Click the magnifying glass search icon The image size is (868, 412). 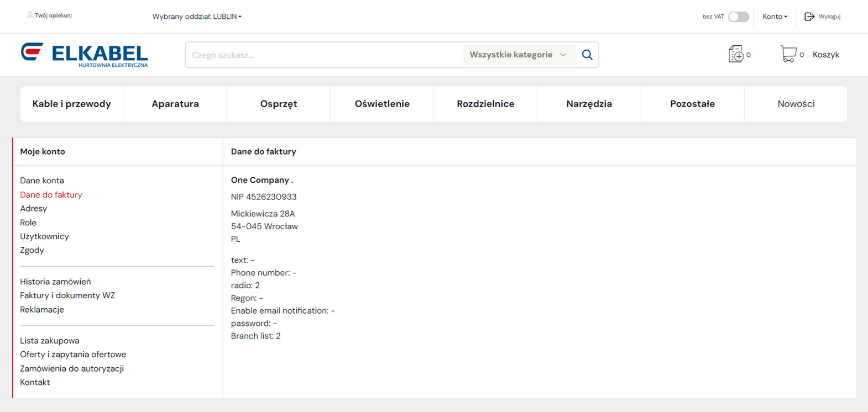click(x=587, y=55)
